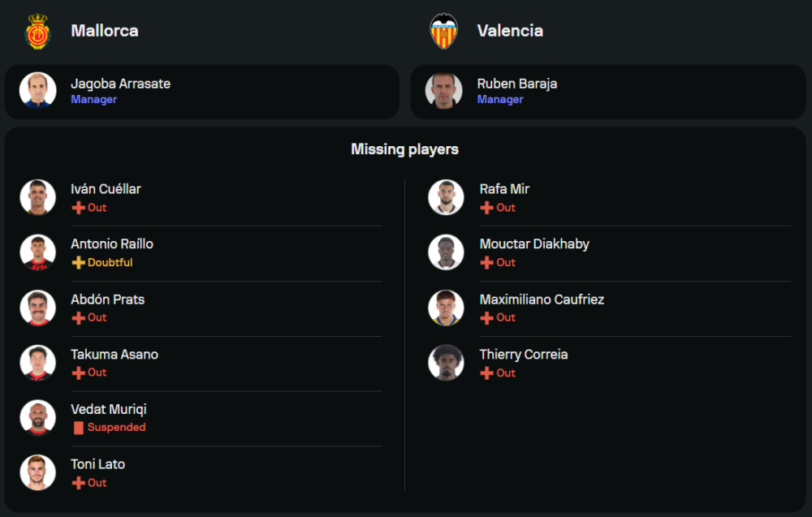Image resolution: width=812 pixels, height=517 pixels.
Task: Select Takuma Asano's player avatar
Action: coord(38,363)
